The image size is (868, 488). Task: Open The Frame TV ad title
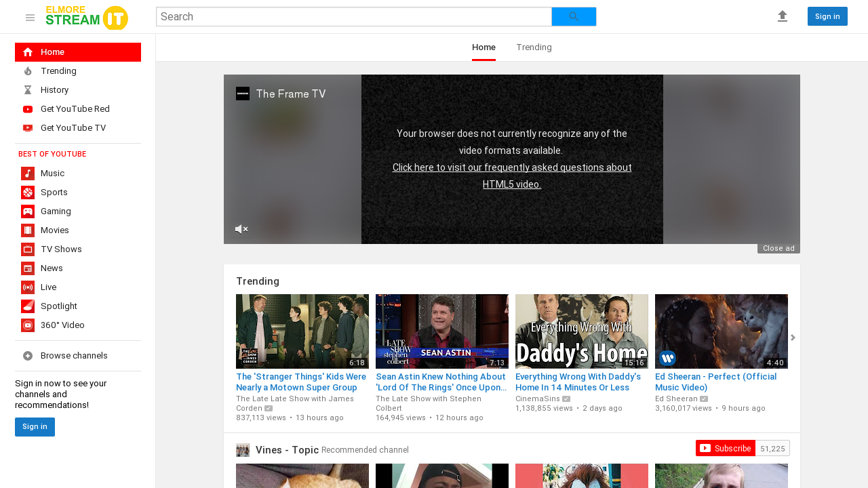coord(291,94)
